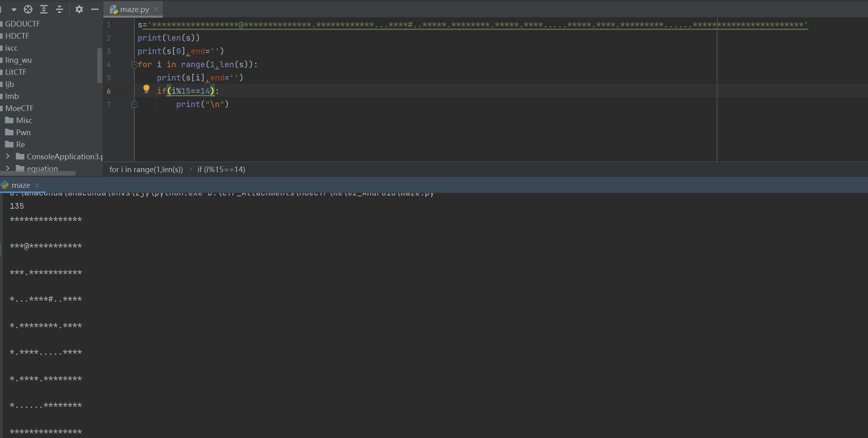Click the project tree horizontal scrollbar
Viewport: 868px width, 438px height.
coord(38,173)
